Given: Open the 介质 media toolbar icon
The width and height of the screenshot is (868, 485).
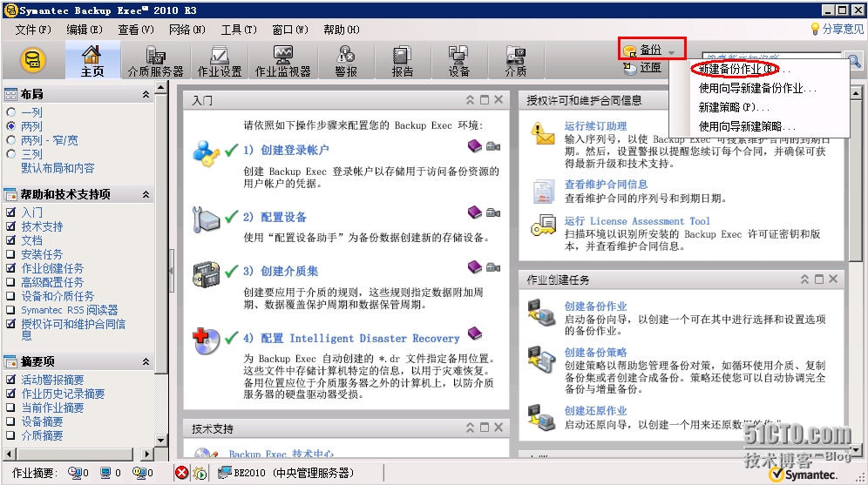Looking at the screenshot, I should click(x=515, y=61).
